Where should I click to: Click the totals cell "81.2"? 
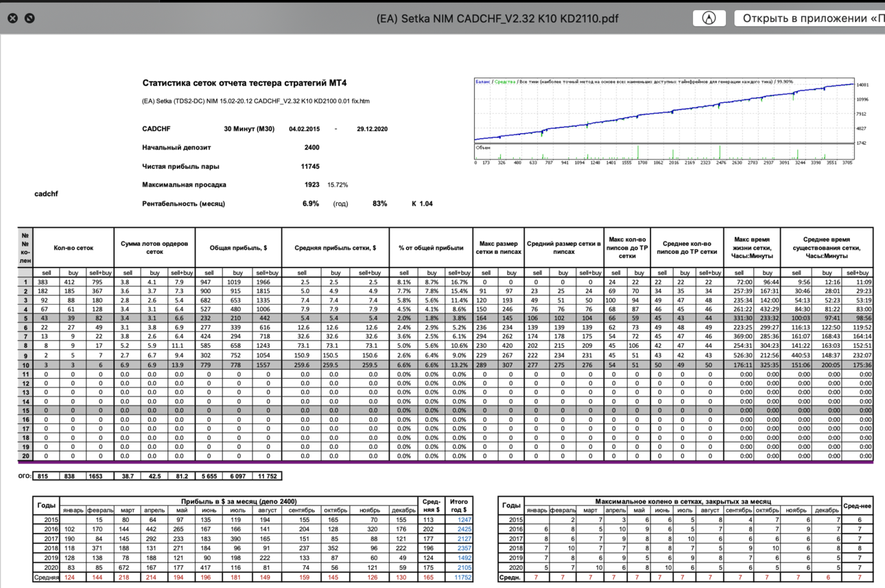181,475
